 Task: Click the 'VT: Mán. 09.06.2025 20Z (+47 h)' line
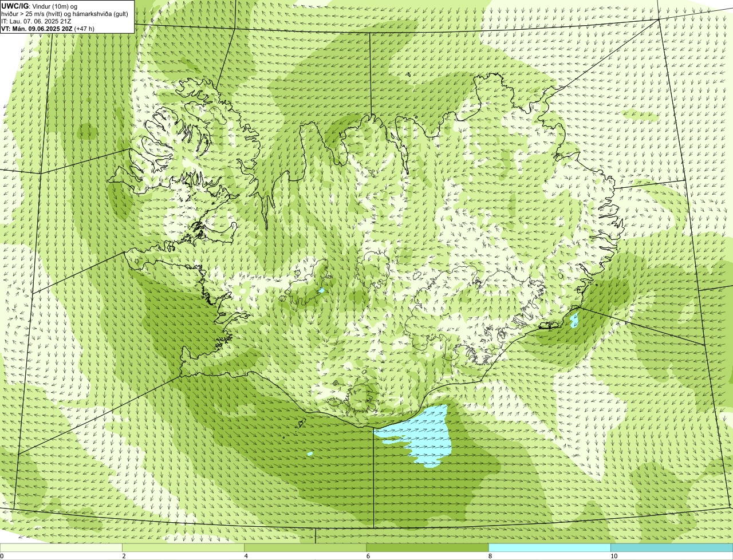pos(48,28)
